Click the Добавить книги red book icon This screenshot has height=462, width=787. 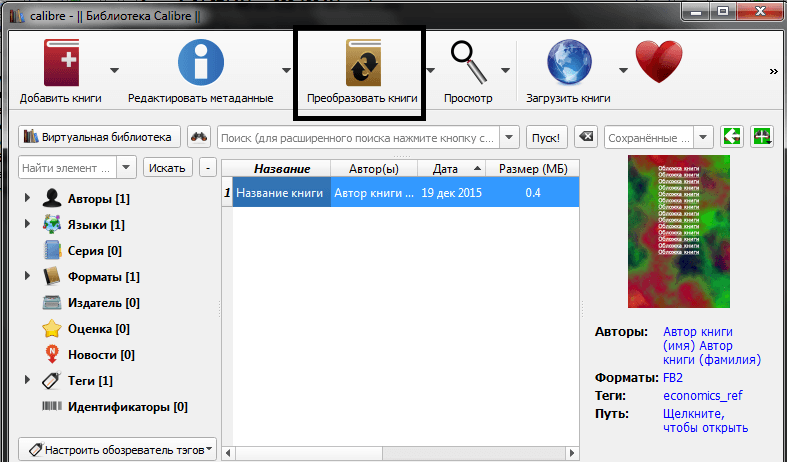[x=61, y=63]
